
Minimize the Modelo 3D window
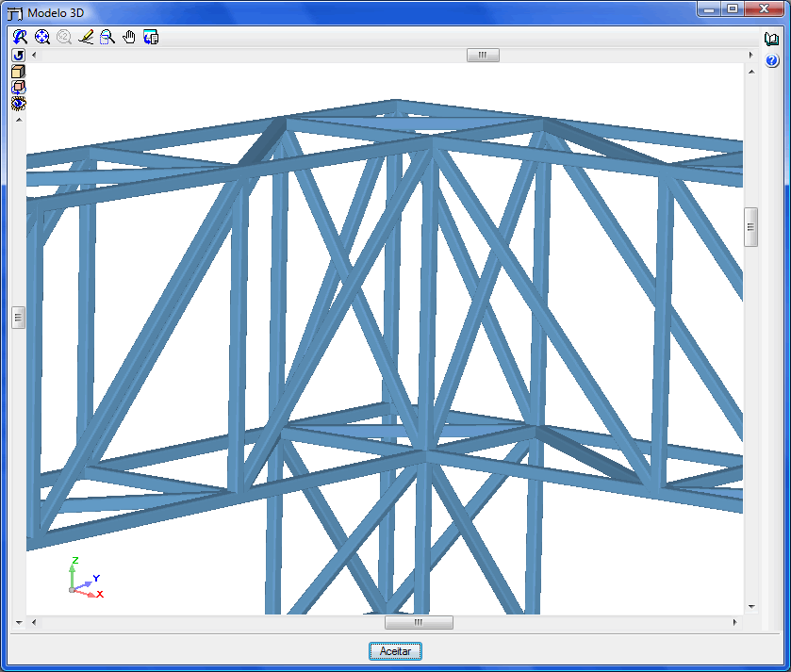pos(710,8)
